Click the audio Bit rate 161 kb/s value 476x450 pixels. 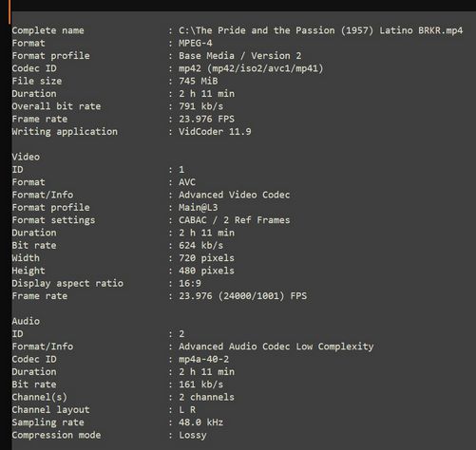(x=200, y=384)
